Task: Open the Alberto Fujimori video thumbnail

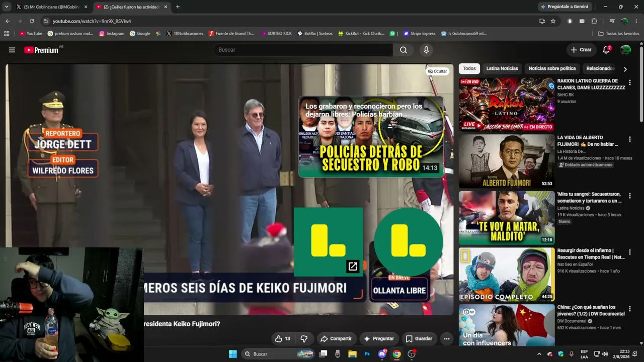Action: point(507,161)
